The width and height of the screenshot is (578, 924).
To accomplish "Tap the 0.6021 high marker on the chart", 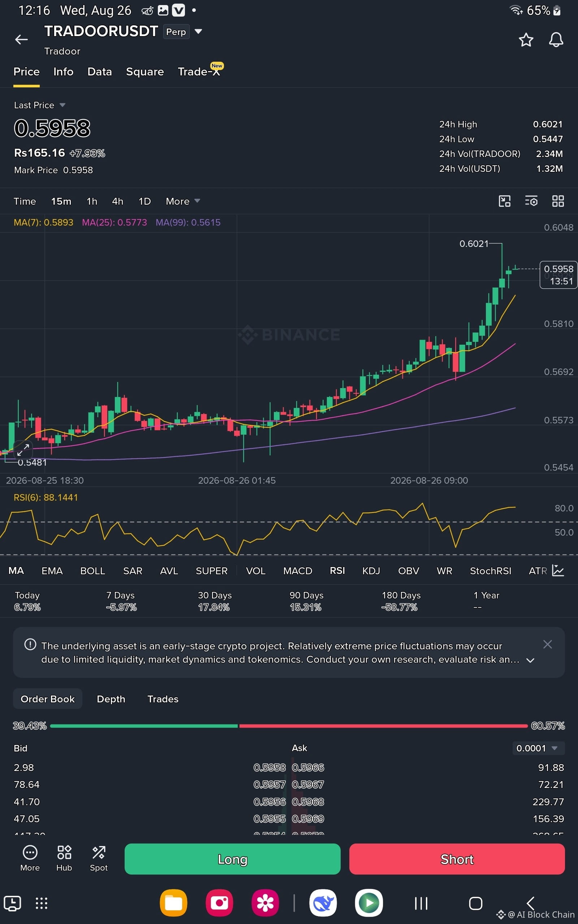I will pyautogui.click(x=474, y=244).
